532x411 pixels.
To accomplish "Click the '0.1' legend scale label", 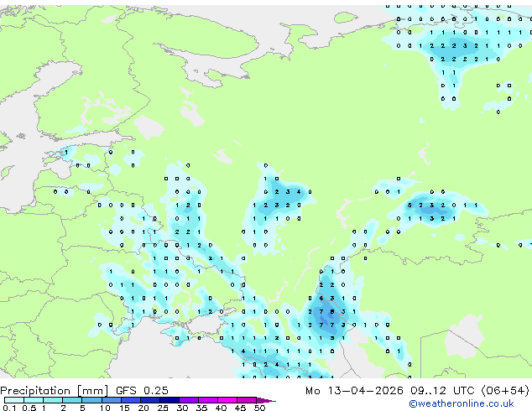I will click(x=9, y=408).
